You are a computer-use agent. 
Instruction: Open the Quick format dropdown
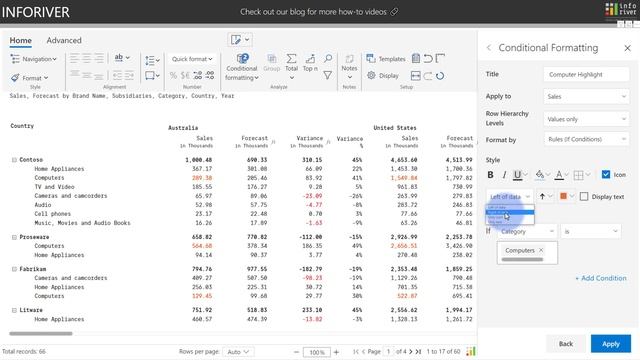pos(192,59)
